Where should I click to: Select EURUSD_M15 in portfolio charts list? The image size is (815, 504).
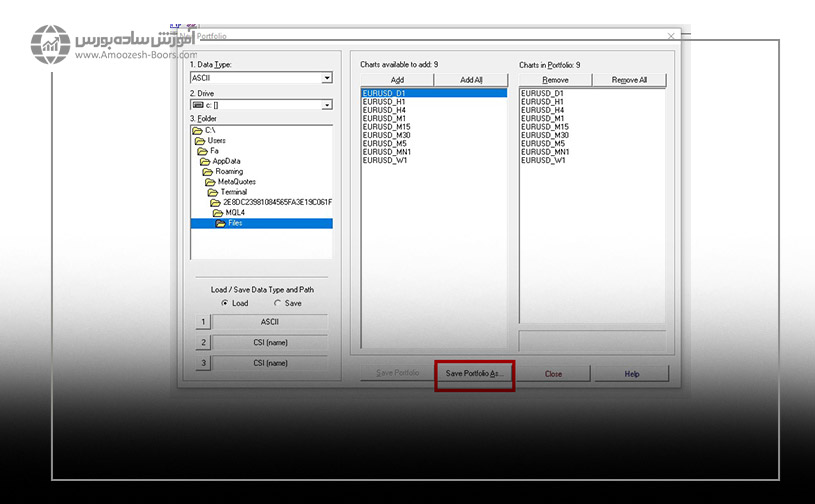point(545,127)
